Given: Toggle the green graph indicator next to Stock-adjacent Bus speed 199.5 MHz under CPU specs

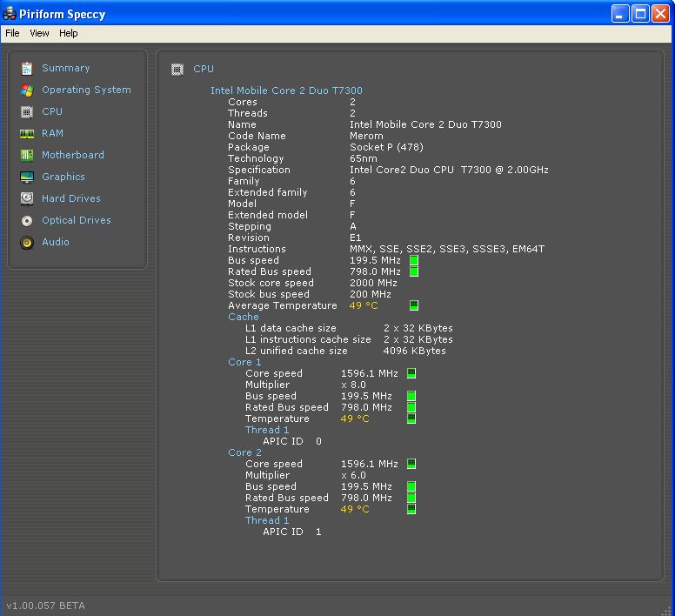Looking at the screenshot, I should tap(414, 260).
